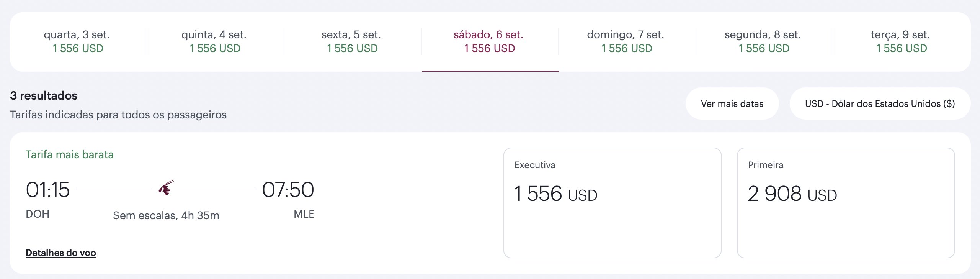Choose the sábado, 6 set. date tab
This screenshot has width=980, height=279.
[x=490, y=41]
